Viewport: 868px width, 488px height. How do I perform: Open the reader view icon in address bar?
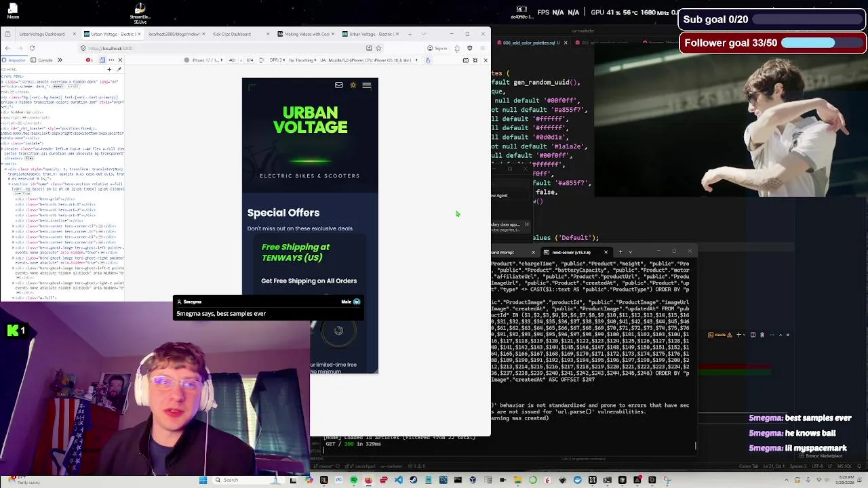click(369, 48)
